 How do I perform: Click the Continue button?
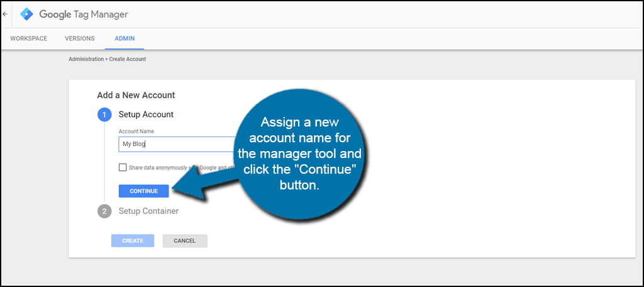click(144, 191)
